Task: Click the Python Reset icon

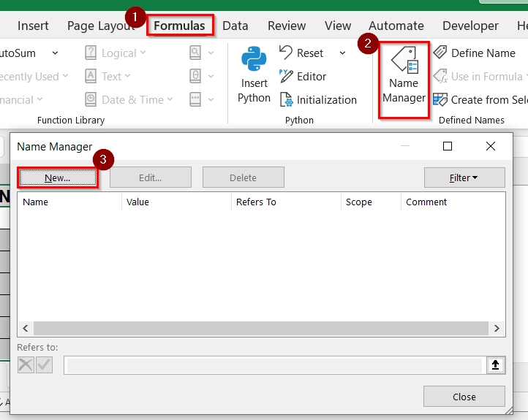Action: coord(286,53)
